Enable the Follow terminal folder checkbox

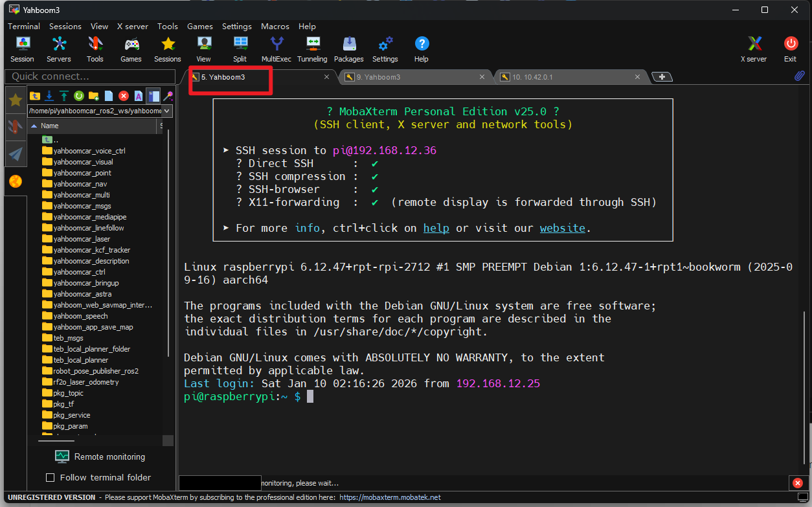tap(51, 478)
